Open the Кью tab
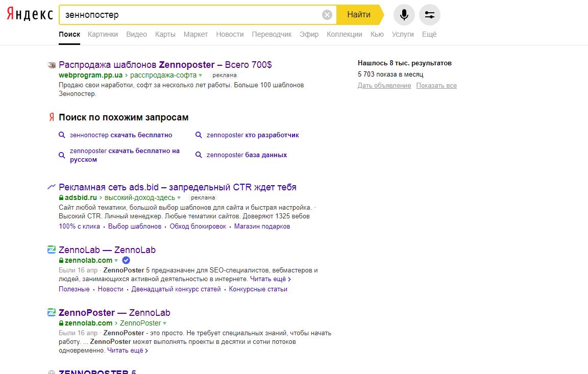588x374 pixels. click(x=377, y=34)
